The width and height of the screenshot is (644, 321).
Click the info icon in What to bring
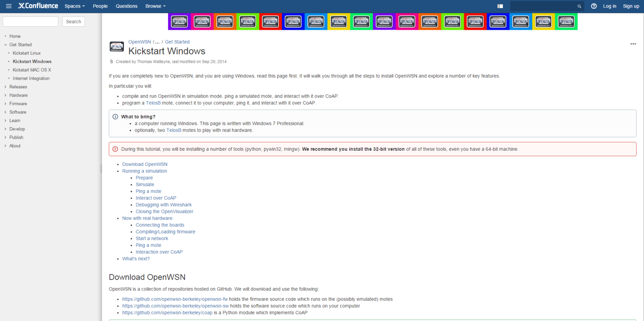tap(115, 117)
